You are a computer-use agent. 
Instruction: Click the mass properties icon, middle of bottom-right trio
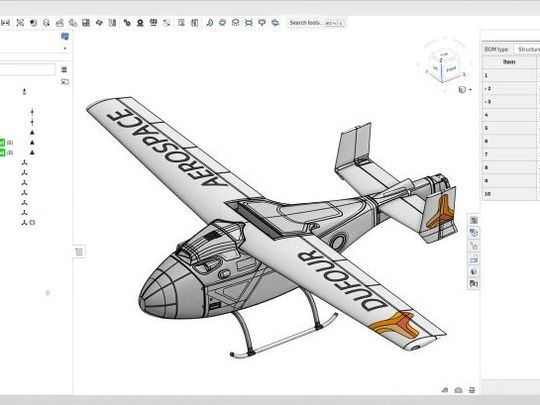pyautogui.click(x=458, y=390)
